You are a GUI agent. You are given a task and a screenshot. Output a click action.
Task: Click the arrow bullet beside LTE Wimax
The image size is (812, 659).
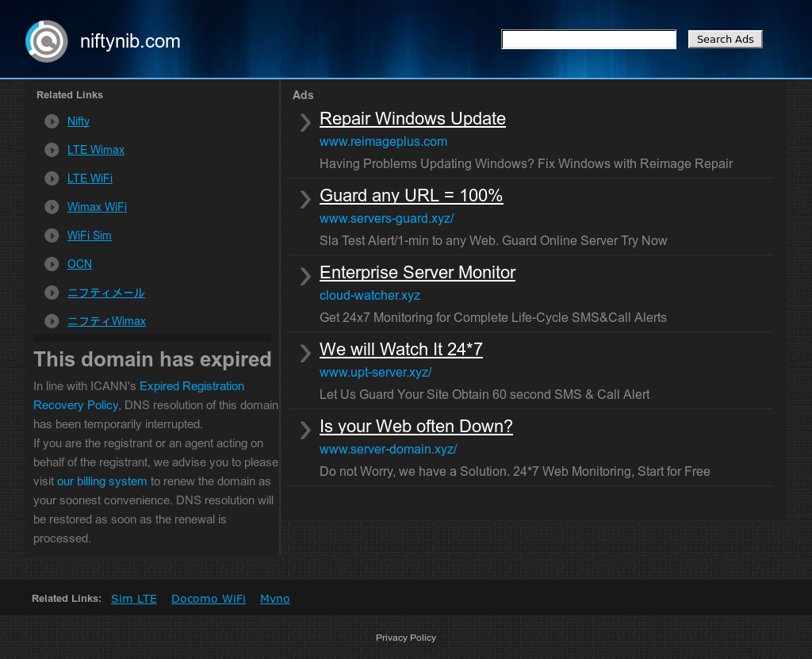point(52,150)
